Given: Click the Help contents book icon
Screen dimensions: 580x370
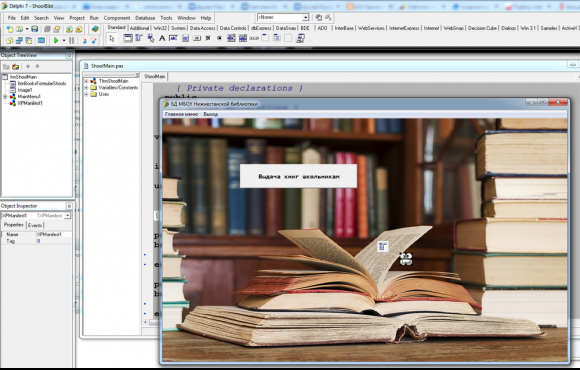Looking at the screenshot, I should (x=95, y=29).
